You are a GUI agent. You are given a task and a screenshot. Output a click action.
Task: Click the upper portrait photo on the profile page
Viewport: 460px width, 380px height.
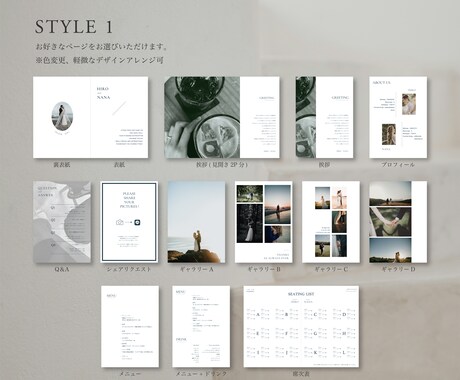(409, 104)
